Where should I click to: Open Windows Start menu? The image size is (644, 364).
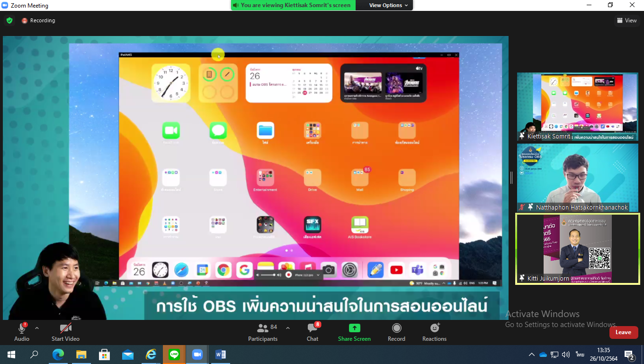click(x=11, y=355)
